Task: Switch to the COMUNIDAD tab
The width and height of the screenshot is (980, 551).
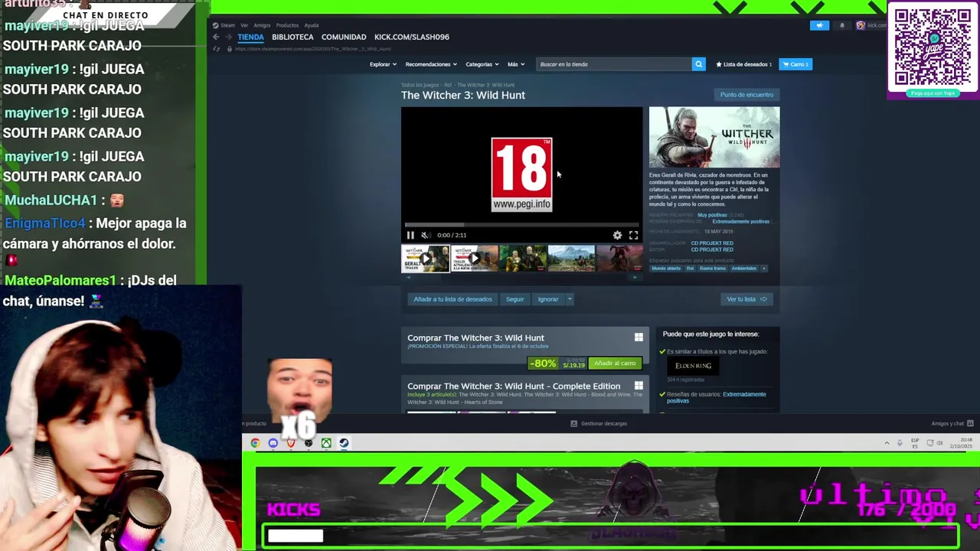Action: click(x=344, y=37)
